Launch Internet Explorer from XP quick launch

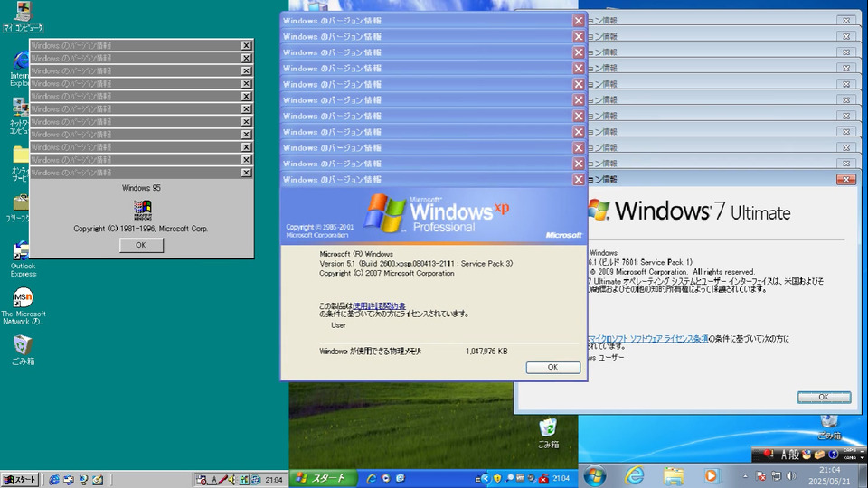click(x=372, y=478)
